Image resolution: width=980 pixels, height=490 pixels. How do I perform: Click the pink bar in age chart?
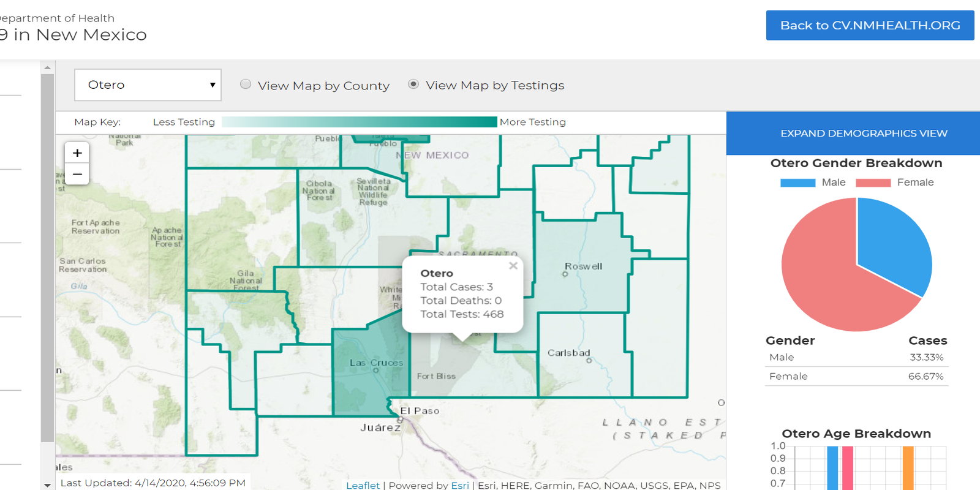[x=848, y=468]
